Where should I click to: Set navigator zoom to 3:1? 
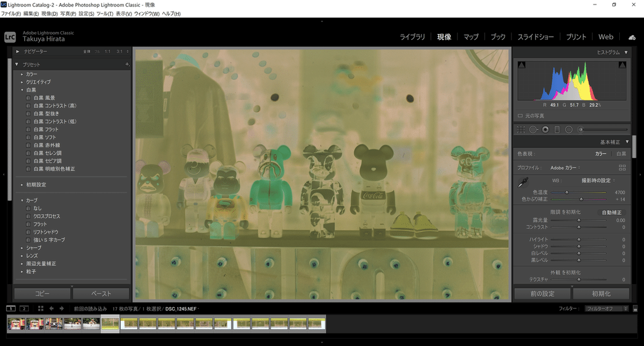119,52
